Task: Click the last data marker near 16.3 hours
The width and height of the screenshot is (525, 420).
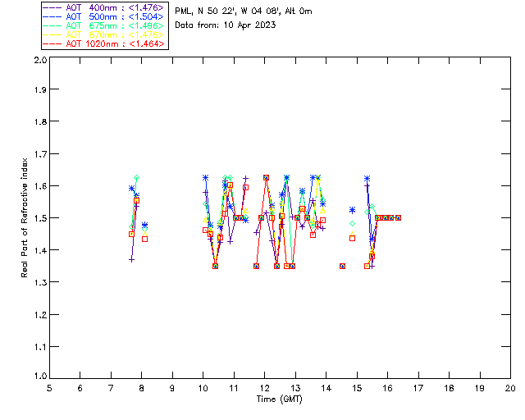Action: (x=398, y=217)
